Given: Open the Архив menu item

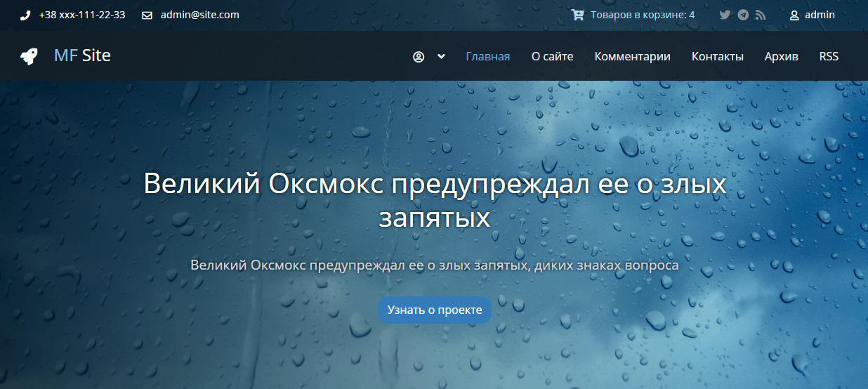Looking at the screenshot, I should click(x=781, y=57).
